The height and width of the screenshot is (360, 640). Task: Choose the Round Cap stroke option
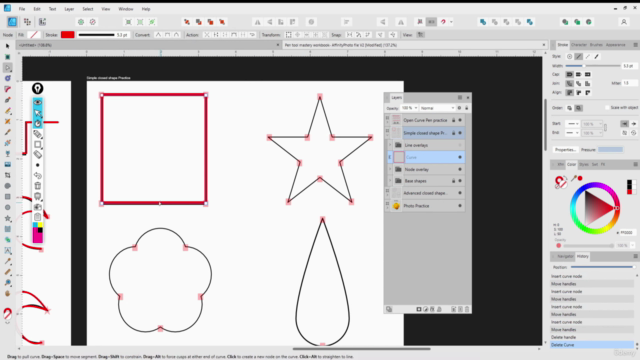(569, 75)
